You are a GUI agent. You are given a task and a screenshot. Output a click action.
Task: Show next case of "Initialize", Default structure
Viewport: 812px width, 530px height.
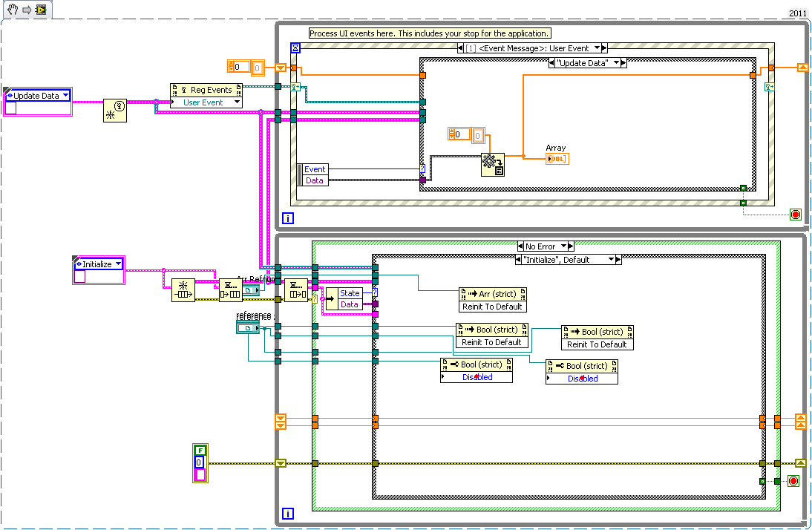(618, 260)
